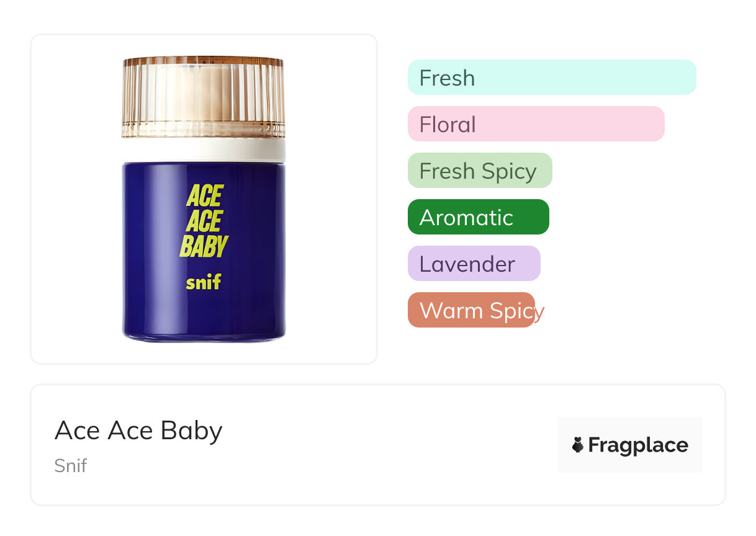Screen dimensions: 756x536
Task: Click the white collar ring of bottle
Action: 203,150
